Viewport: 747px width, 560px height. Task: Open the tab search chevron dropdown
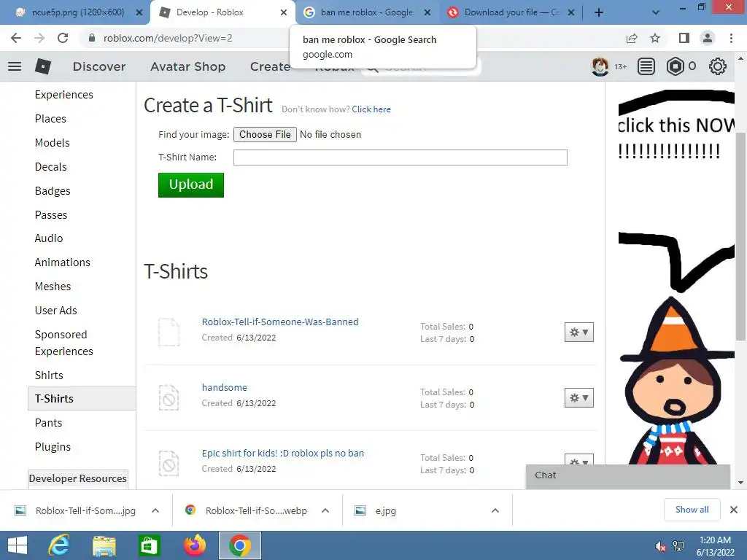[656, 12]
